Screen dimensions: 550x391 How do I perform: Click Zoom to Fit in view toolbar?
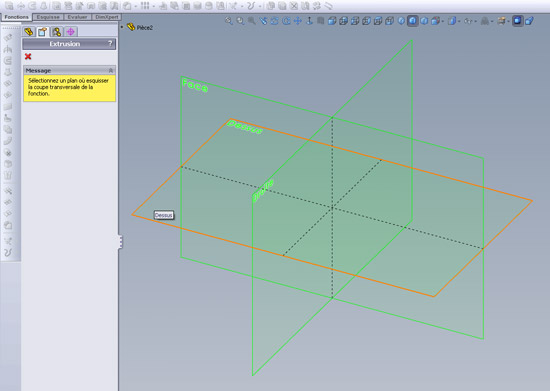tap(229, 21)
